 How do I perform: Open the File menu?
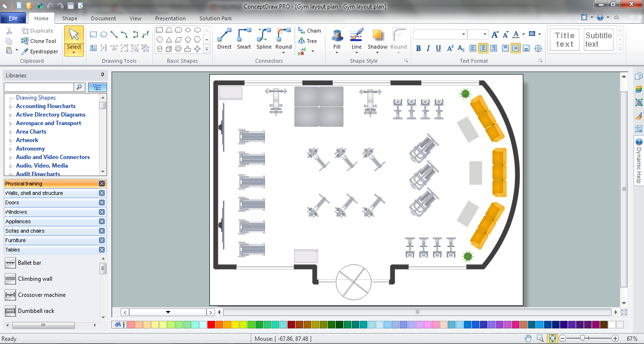click(13, 18)
